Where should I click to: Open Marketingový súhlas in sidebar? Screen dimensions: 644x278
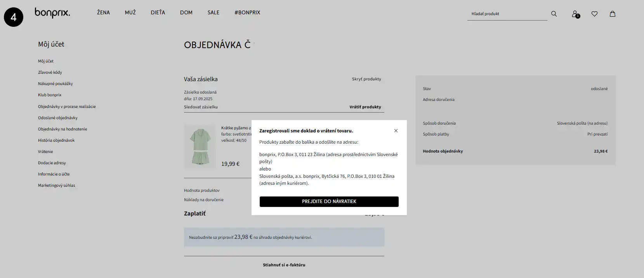pos(57,185)
